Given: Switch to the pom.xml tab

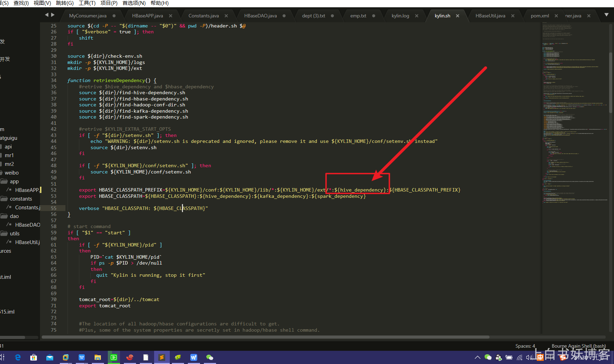Looking at the screenshot, I should (x=540, y=16).
